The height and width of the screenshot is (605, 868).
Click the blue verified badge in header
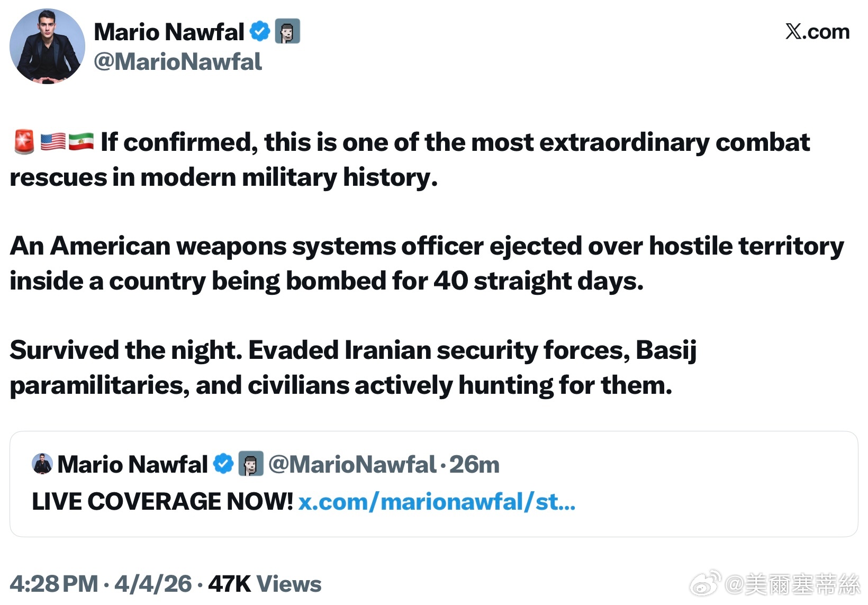click(x=260, y=32)
